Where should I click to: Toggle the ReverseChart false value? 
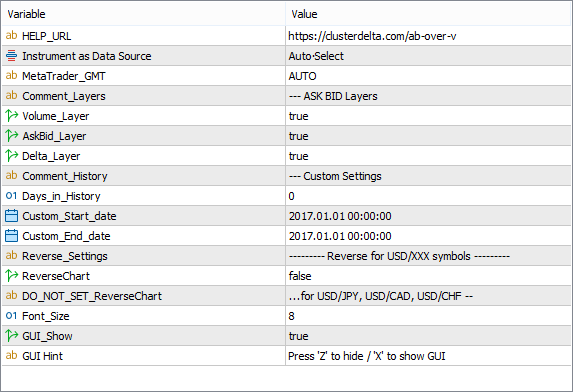pyautogui.click(x=428, y=276)
